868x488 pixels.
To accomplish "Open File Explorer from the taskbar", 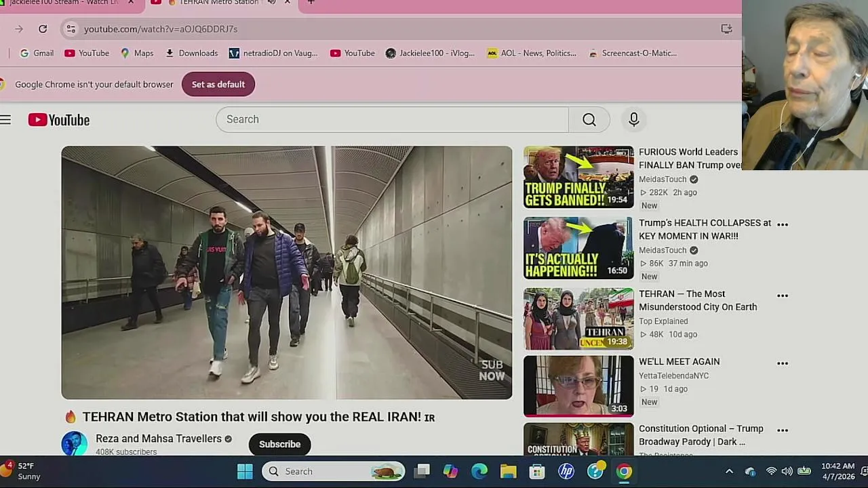I will (508, 471).
